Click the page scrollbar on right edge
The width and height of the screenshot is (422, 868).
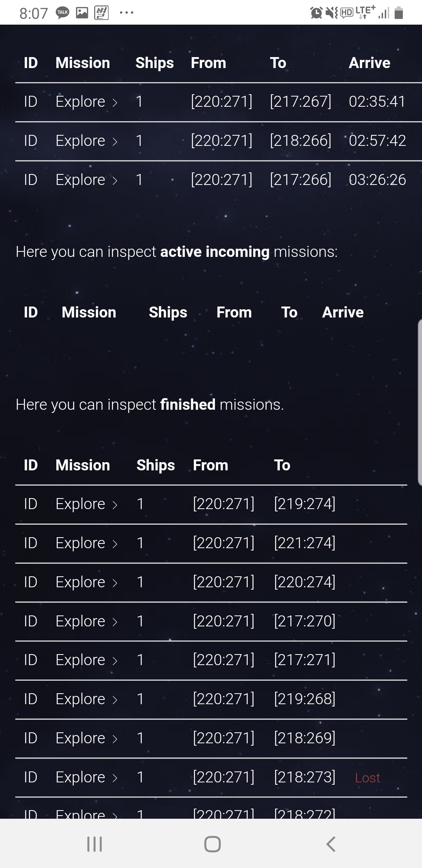coord(420,403)
